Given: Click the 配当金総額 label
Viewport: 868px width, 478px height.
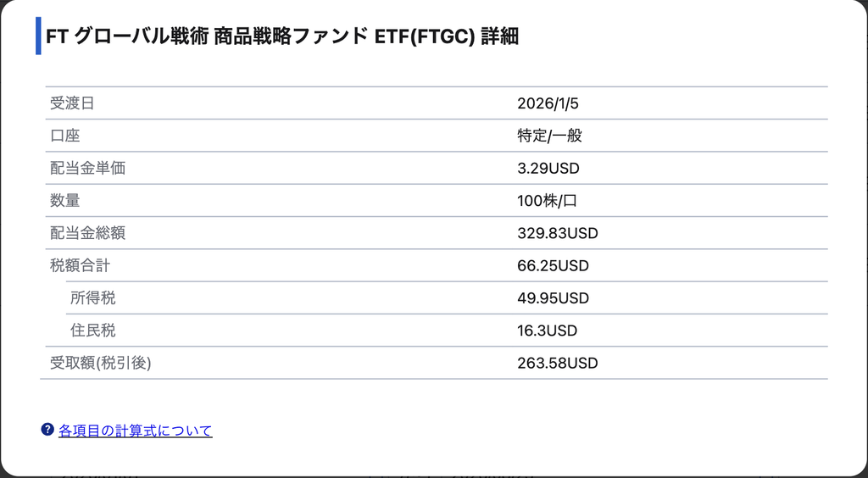Looking at the screenshot, I should click(x=87, y=233).
